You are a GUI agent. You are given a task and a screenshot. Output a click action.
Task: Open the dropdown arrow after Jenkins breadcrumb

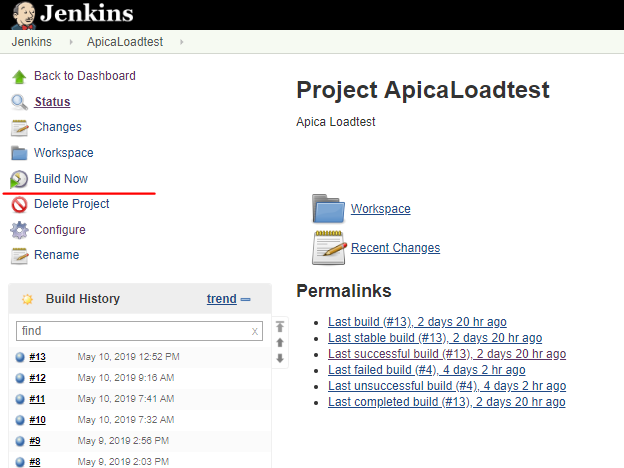point(71,42)
